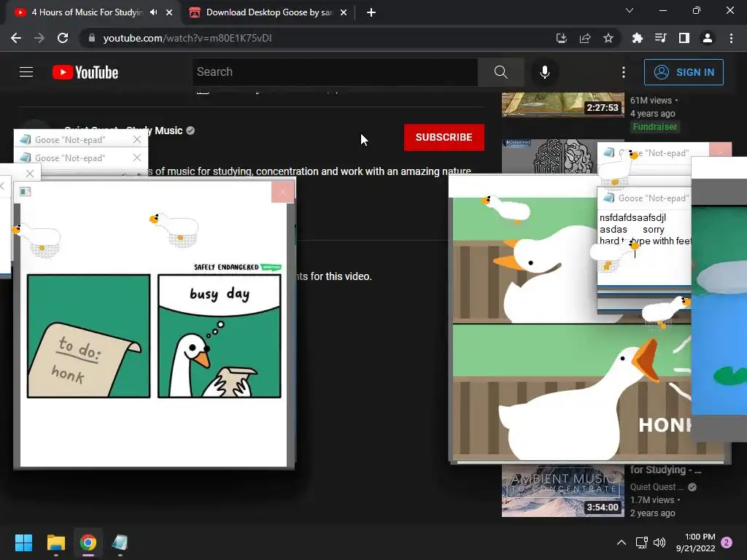This screenshot has height=560, width=747.
Task: Go back to the previous page
Action: pyautogui.click(x=16, y=38)
